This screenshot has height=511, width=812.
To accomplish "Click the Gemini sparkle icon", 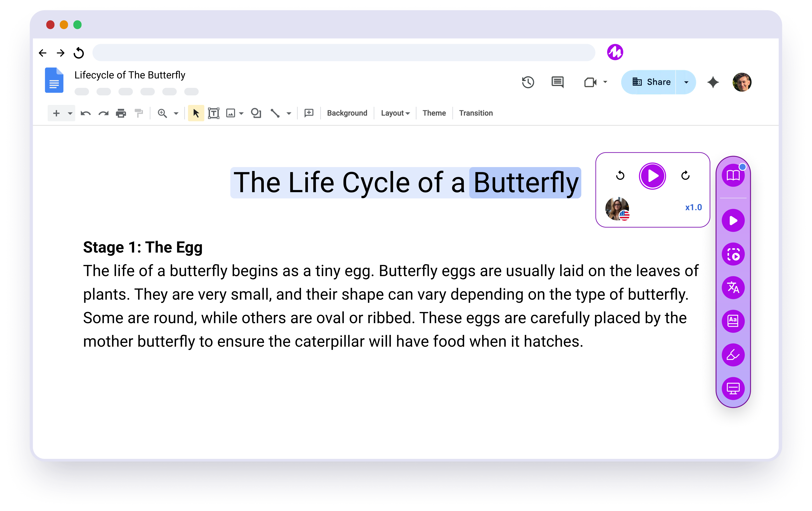I will click(713, 82).
